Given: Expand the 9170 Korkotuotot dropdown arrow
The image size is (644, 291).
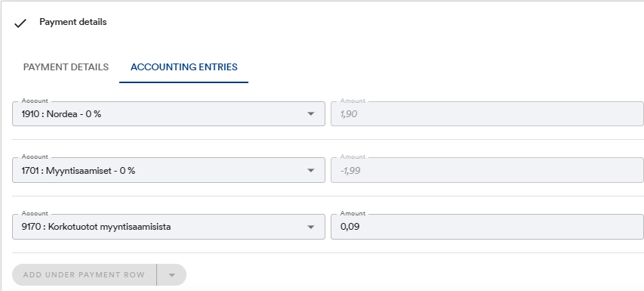Looking at the screenshot, I should coord(311,227).
